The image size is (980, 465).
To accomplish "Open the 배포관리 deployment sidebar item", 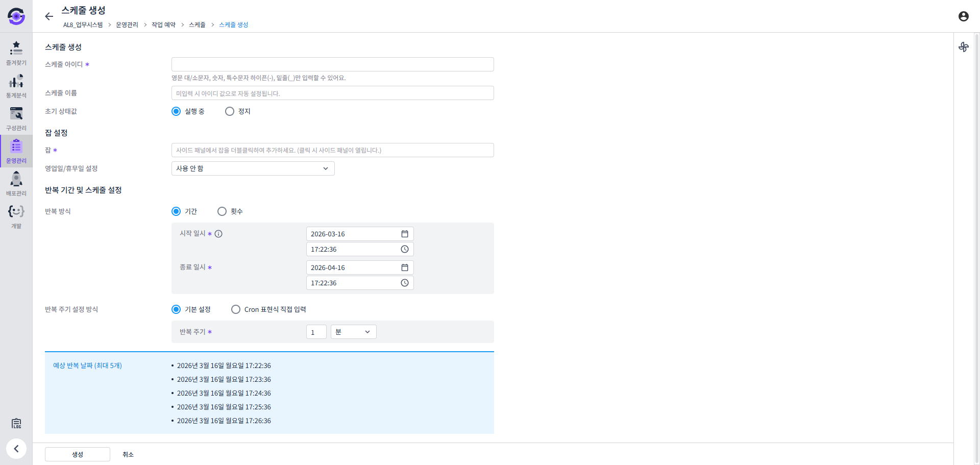I will pos(16,184).
